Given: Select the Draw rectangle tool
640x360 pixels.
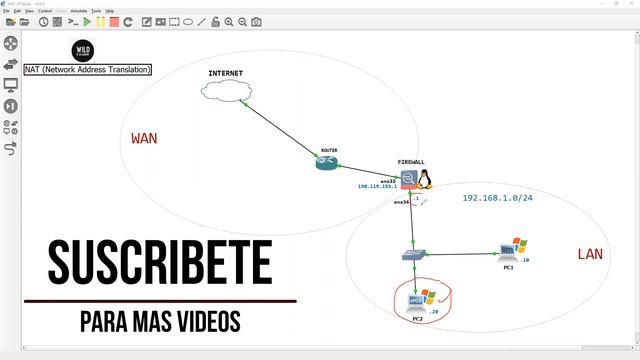Looking at the screenshot, I should (x=174, y=22).
